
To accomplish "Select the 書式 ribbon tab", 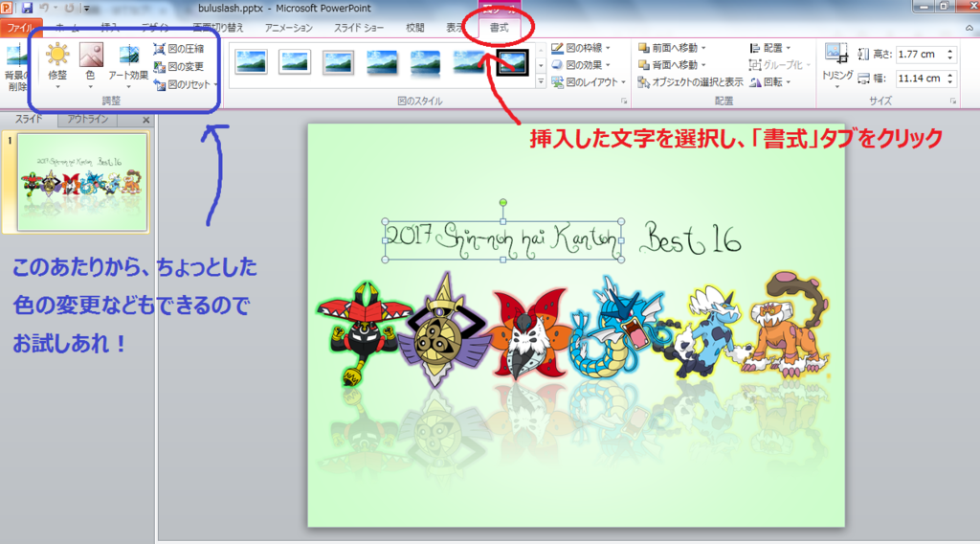I will 499,28.
